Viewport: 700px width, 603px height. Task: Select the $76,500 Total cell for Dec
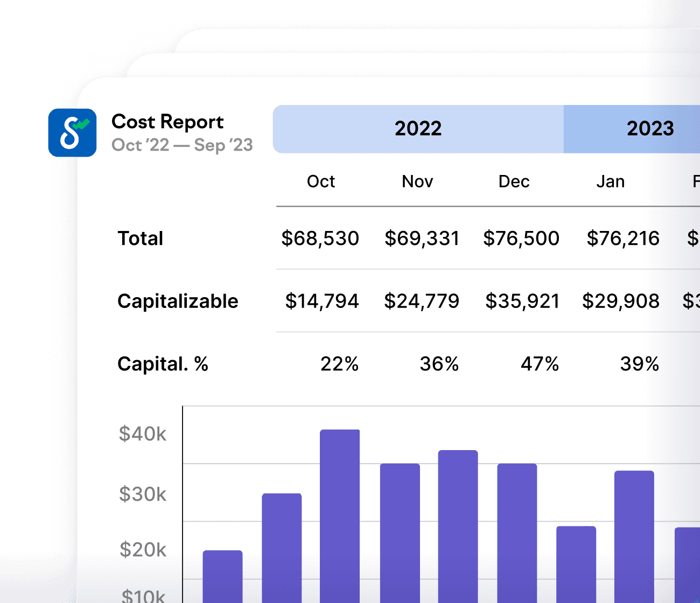(522, 239)
